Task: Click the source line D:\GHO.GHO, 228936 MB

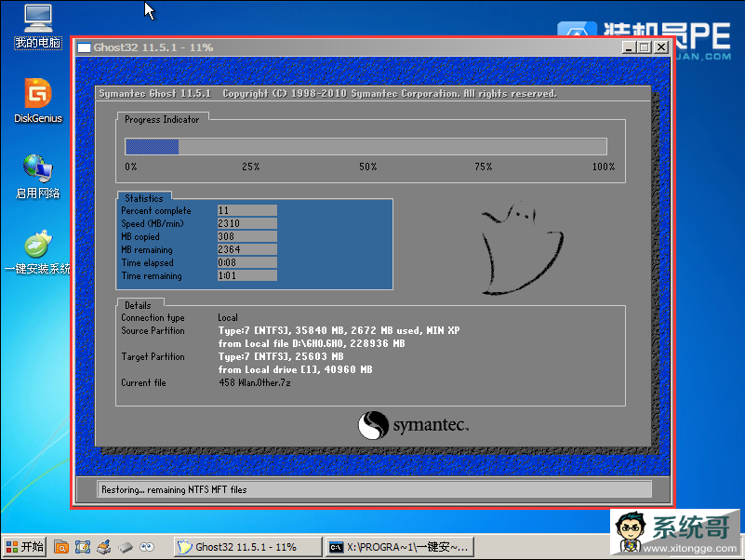Action: point(312,343)
